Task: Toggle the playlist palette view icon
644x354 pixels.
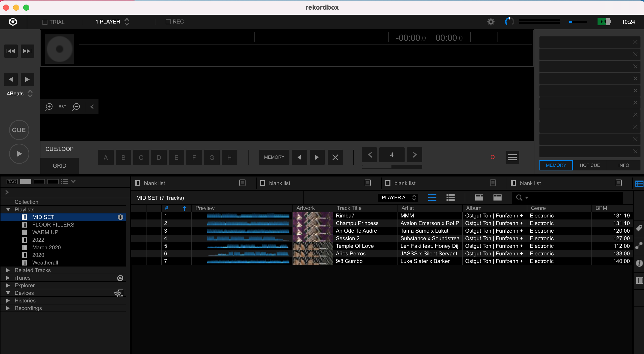Action: (639, 184)
